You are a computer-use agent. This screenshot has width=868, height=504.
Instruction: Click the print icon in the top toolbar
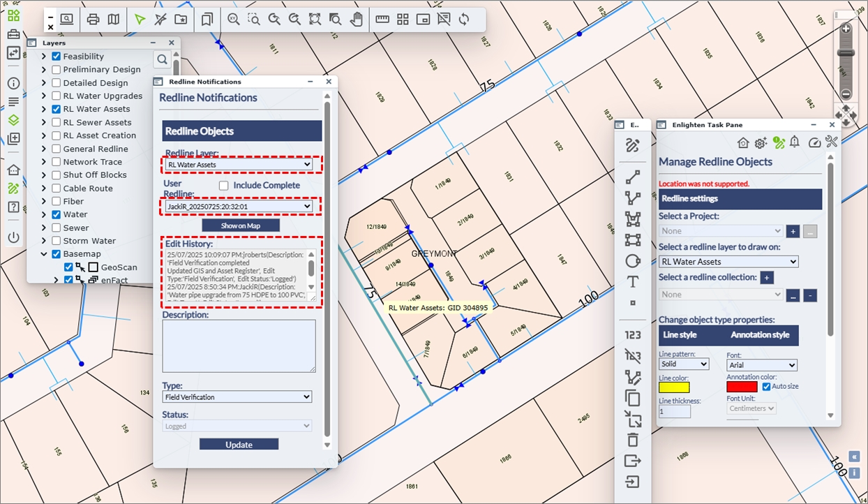[x=93, y=20]
